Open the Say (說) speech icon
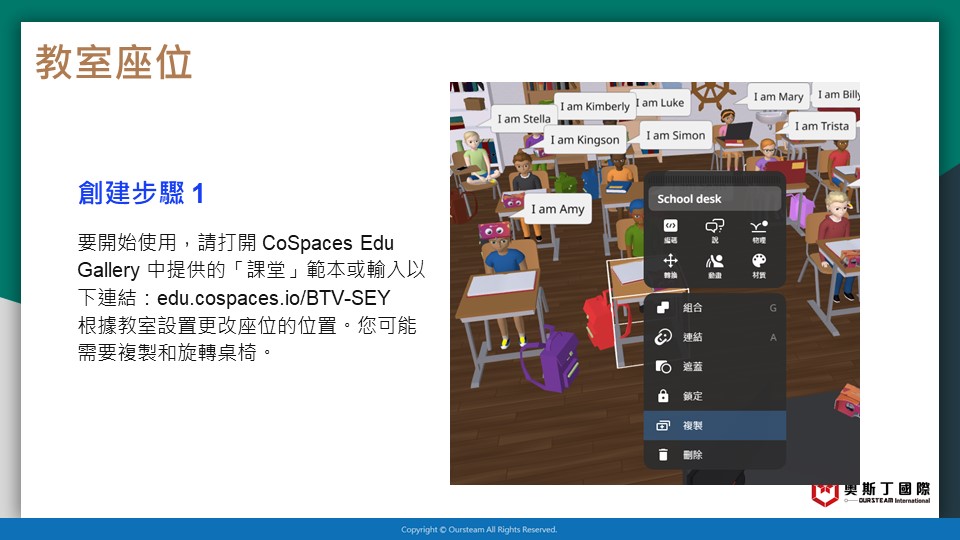 (x=714, y=231)
